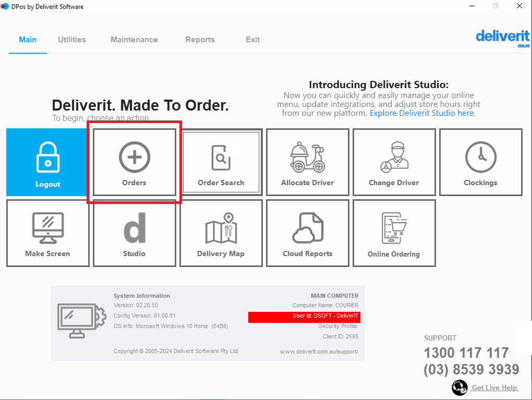The width and height of the screenshot is (532, 400).
Task: Click the Get Live Help globe icon
Action: pos(460,387)
